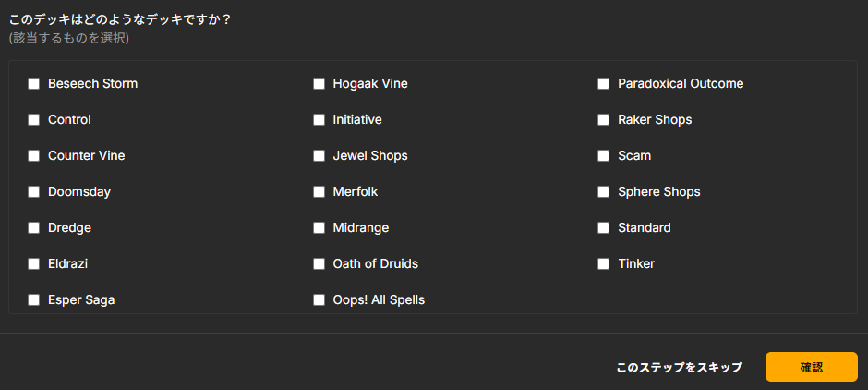This screenshot has width=868, height=390.
Task: Enable the Doomsday checkbox
Action: 34,192
